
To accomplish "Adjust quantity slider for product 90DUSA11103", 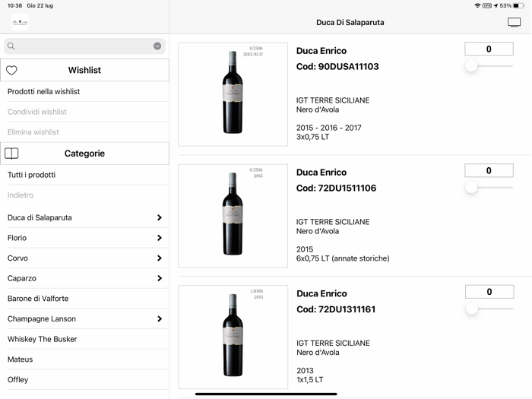I will tap(472, 66).
